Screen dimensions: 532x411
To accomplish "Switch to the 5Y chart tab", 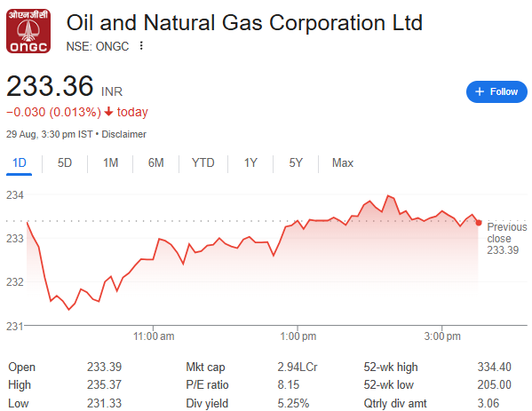I will point(296,163).
